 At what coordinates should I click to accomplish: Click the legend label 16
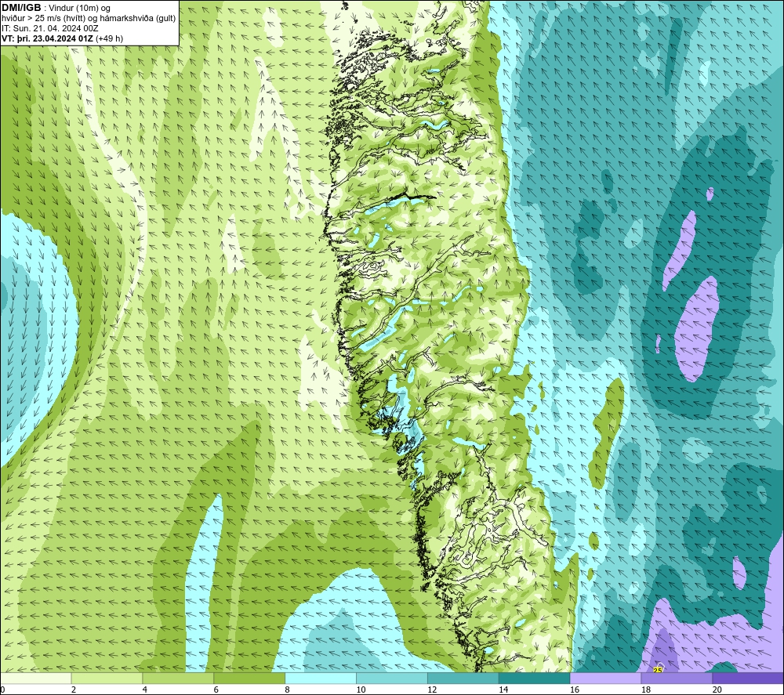tap(575, 690)
